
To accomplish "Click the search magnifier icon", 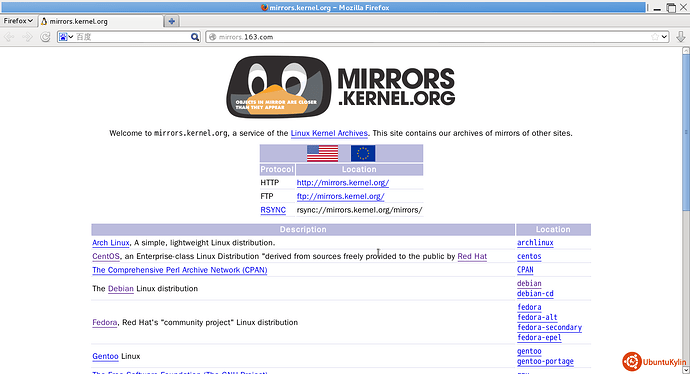I will [x=195, y=37].
